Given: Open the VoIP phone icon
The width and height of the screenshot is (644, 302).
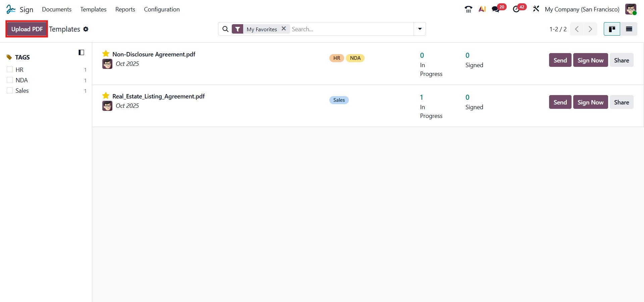Looking at the screenshot, I should click(468, 9).
